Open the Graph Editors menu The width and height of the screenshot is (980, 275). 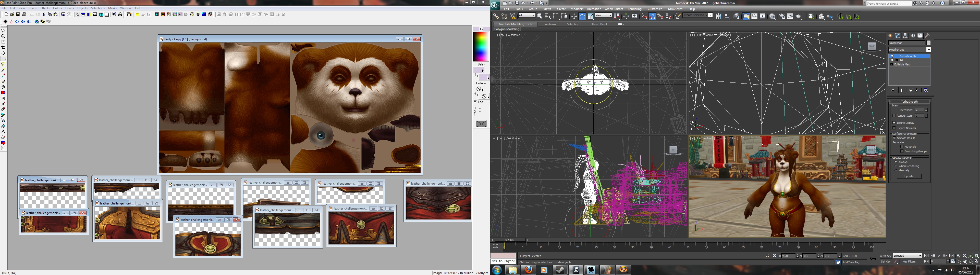tap(614, 9)
